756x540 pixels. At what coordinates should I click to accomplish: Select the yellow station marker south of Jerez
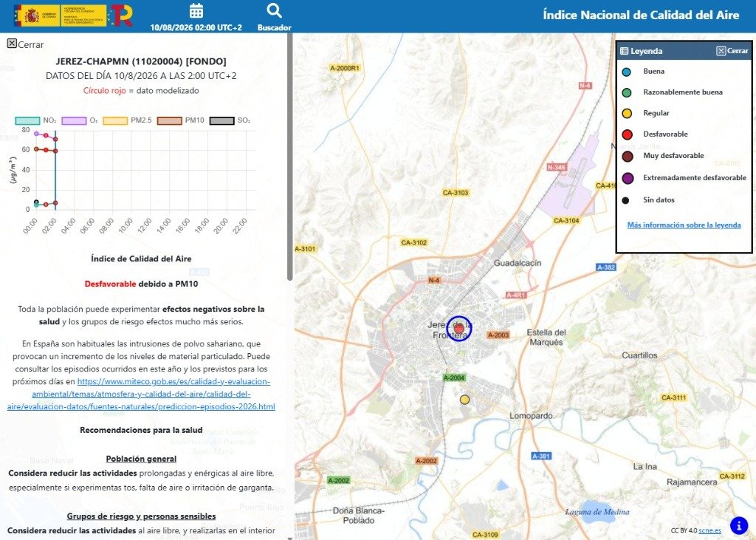pyautogui.click(x=464, y=400)
